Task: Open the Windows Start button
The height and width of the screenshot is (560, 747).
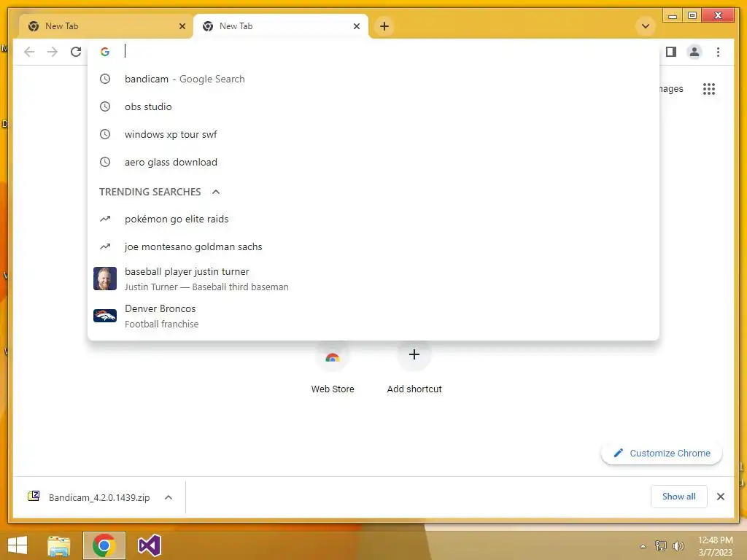Action: [18, 545]
